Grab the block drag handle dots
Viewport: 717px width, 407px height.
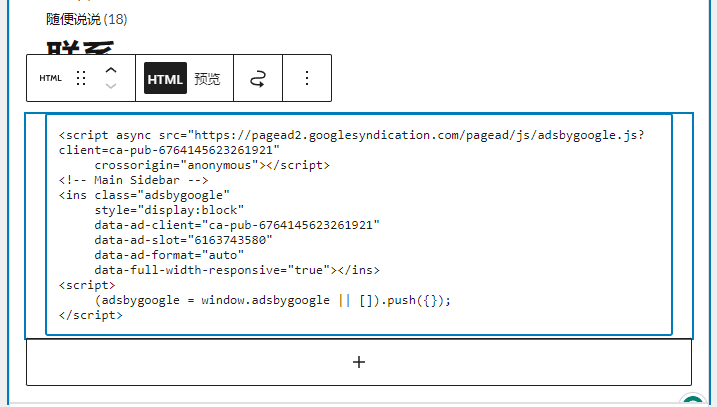pyautogui.click(x=81, y=78)
